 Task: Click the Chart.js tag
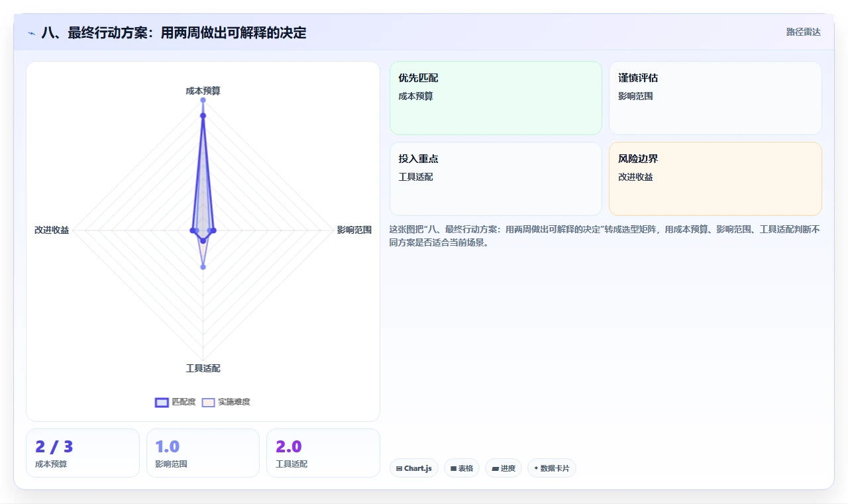414,468
